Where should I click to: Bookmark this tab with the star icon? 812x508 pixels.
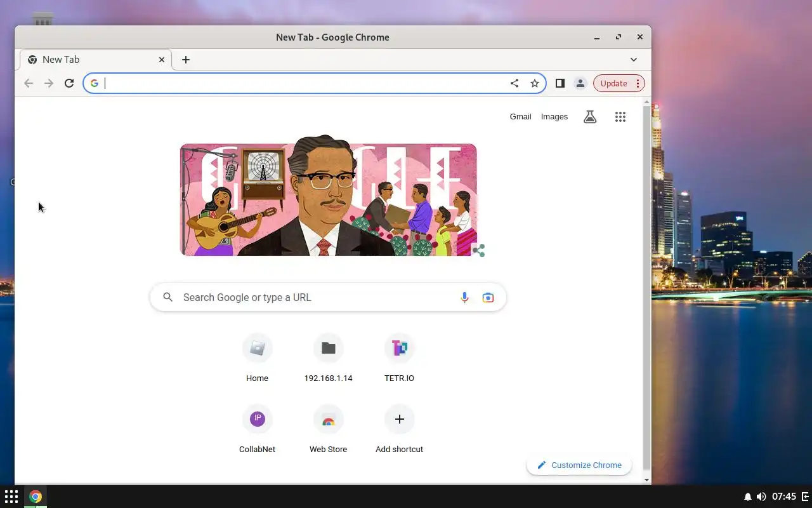[x=535, y=83]
